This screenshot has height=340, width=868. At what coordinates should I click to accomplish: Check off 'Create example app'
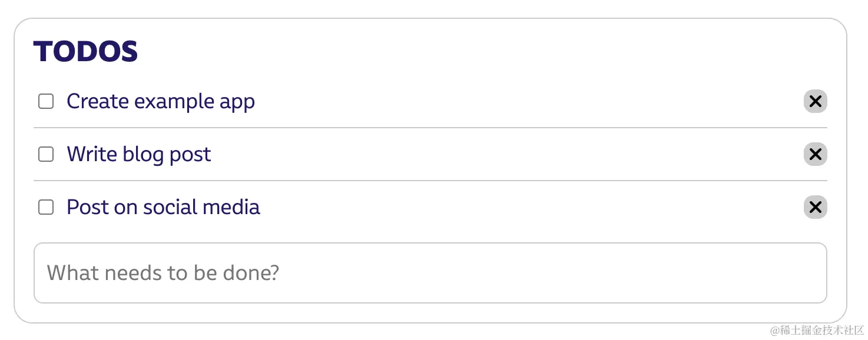point(46,101)
